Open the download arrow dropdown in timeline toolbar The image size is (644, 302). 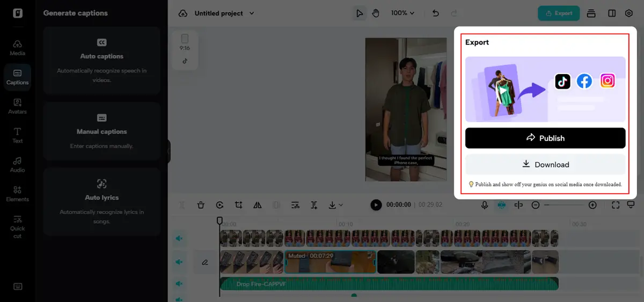tap(335, 205)
